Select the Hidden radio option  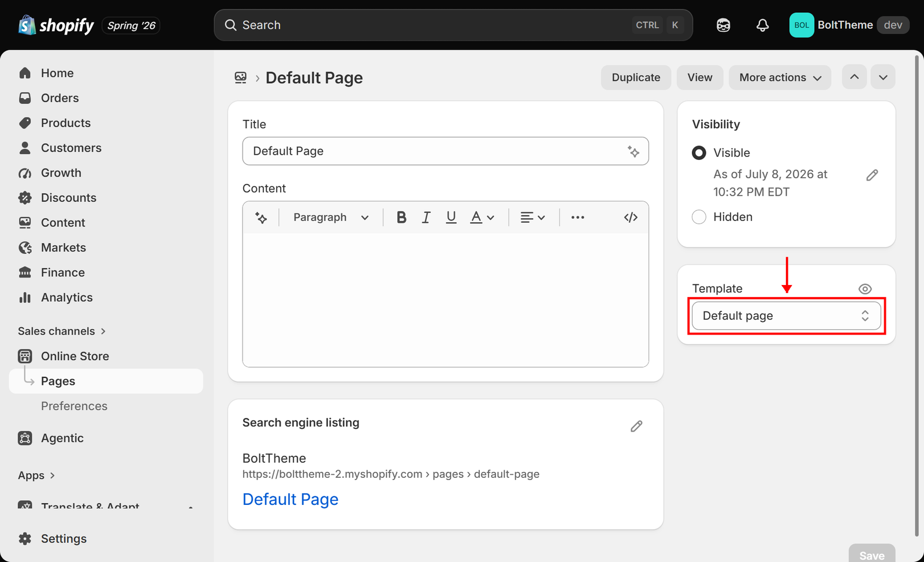pos(699,217)
